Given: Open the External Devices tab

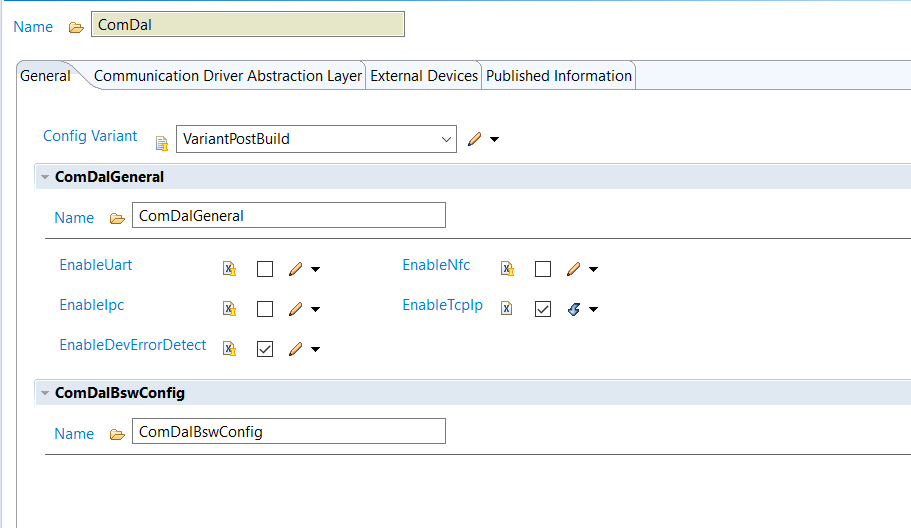Looking at the screenshot, I should pos(424,76).
